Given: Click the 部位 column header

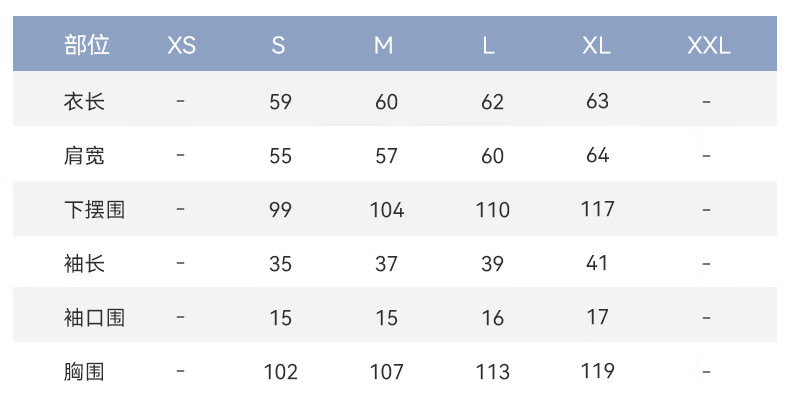Looking at the screenshot, I should click(x=87, y=45).
